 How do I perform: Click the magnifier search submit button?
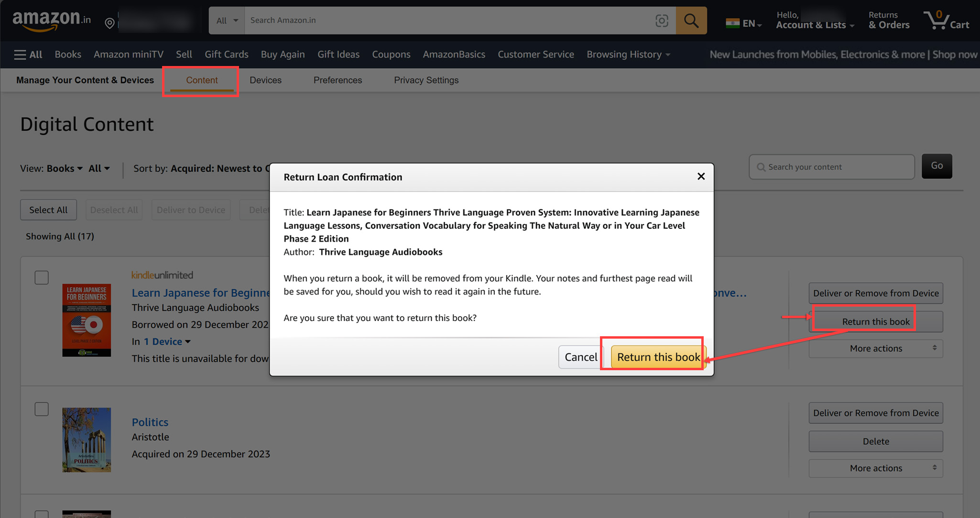(x=691, y=21)
